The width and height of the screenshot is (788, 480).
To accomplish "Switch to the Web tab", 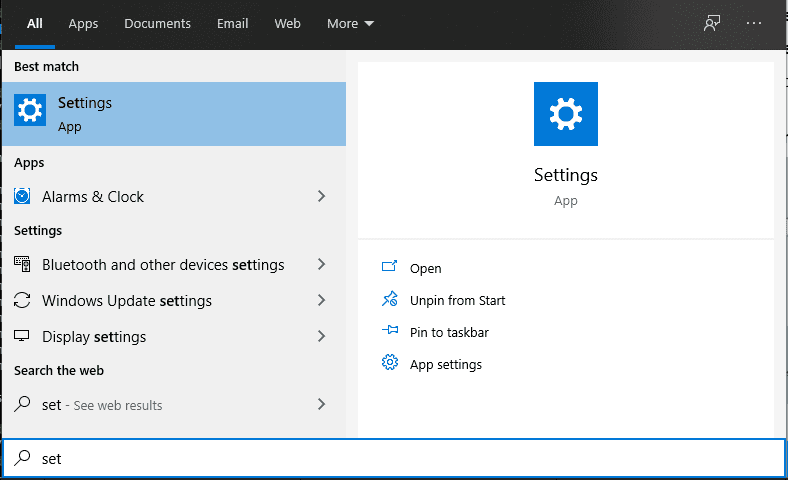I will [x=287, y=24].
